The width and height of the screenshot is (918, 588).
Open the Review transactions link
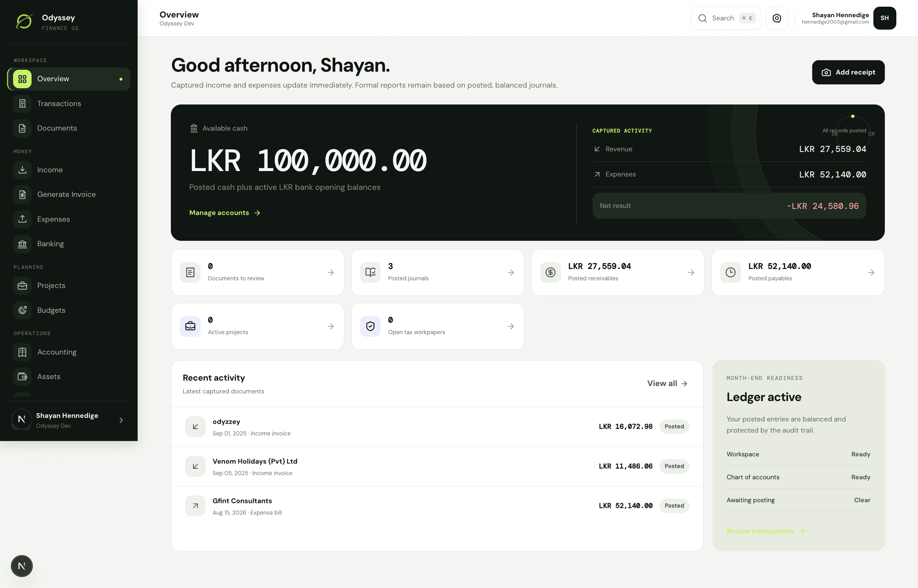[766, 531]
